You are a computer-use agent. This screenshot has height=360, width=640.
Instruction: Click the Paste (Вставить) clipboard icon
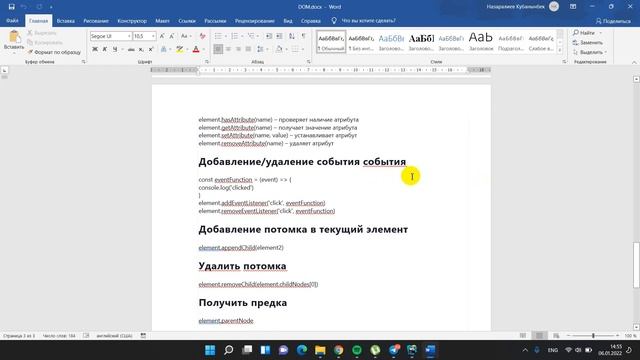pos(14,37)
